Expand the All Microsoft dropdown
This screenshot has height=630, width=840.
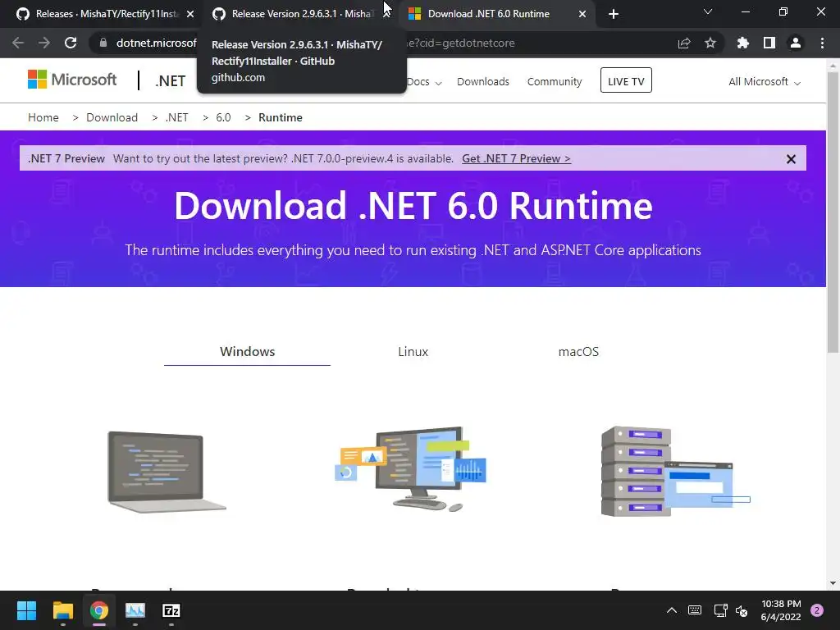pos(765,81)
